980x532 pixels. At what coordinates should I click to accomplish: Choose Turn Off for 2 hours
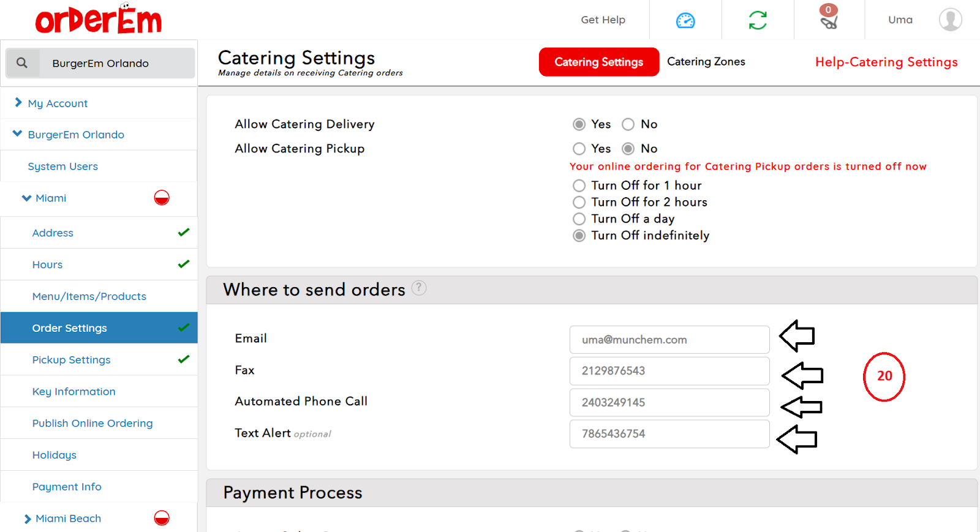pos(579,202)
